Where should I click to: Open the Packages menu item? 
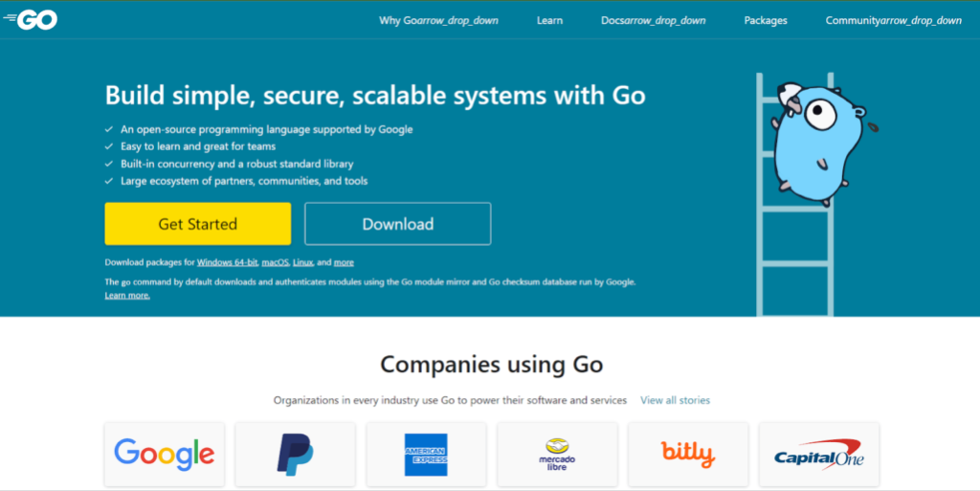[x=765, y=21]
